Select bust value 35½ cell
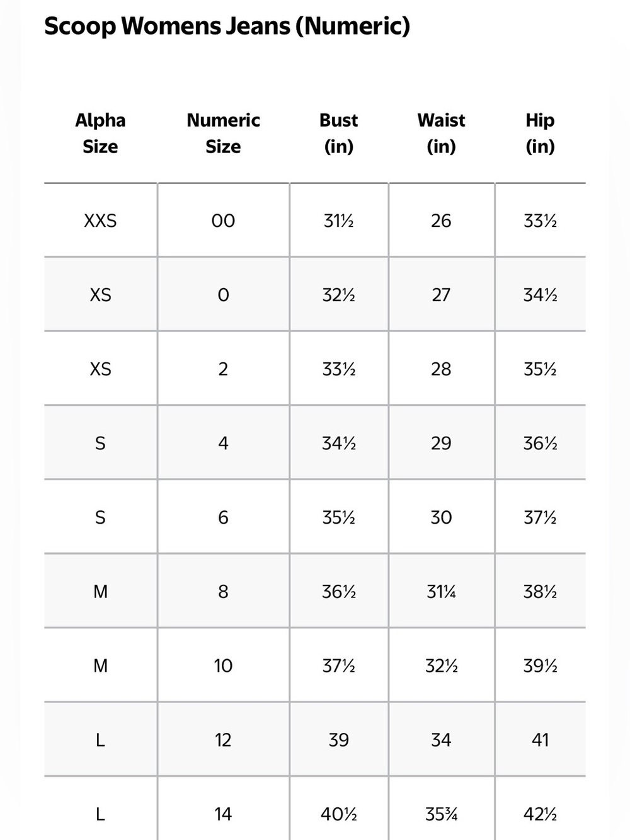This screenshot has height=840, width=630. 338,517
